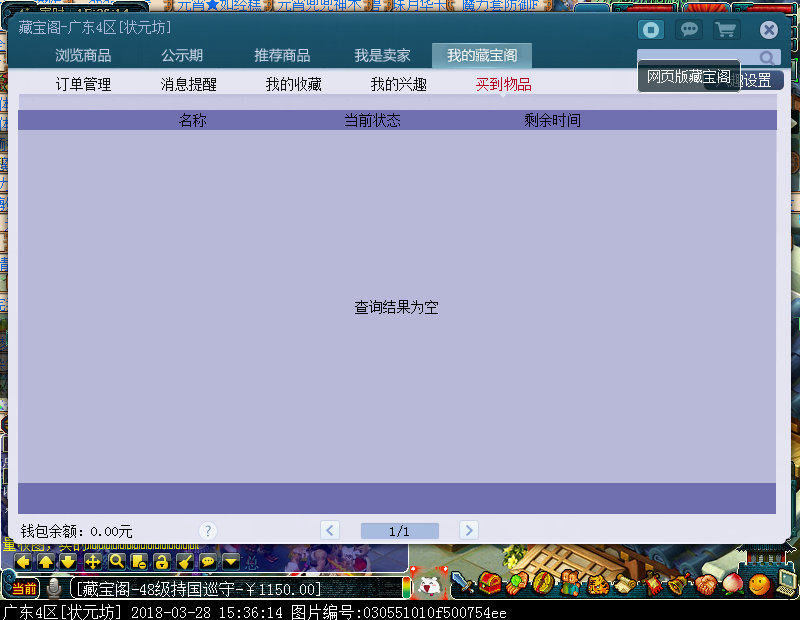Viewport: 800px width, 620px height.
Task: Click the 当前状态 column header
Action: (372, 120)
